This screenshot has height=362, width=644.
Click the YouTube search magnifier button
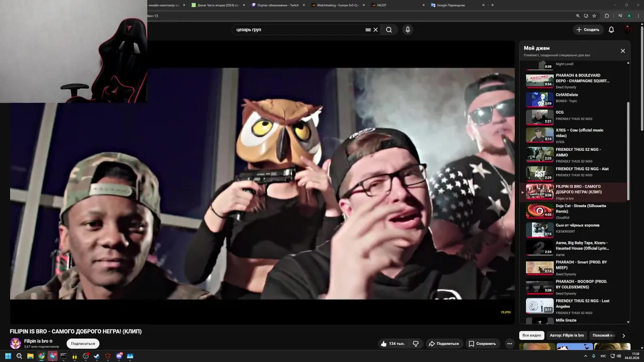389,30
